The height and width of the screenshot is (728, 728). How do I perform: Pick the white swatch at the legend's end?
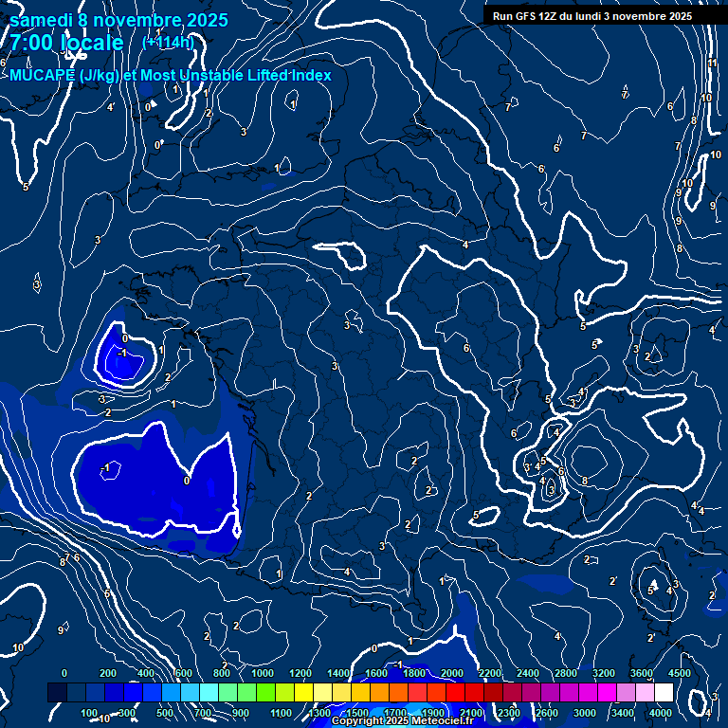pyautogui.click(x=664, y=692)
